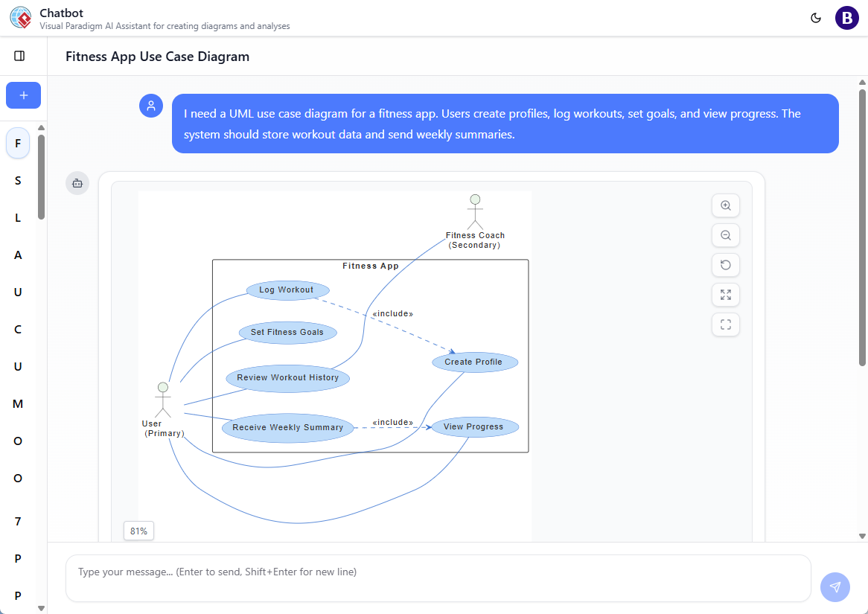
Task: Click the Visual Paradigm chatbot logo
Action: (20, 17)
